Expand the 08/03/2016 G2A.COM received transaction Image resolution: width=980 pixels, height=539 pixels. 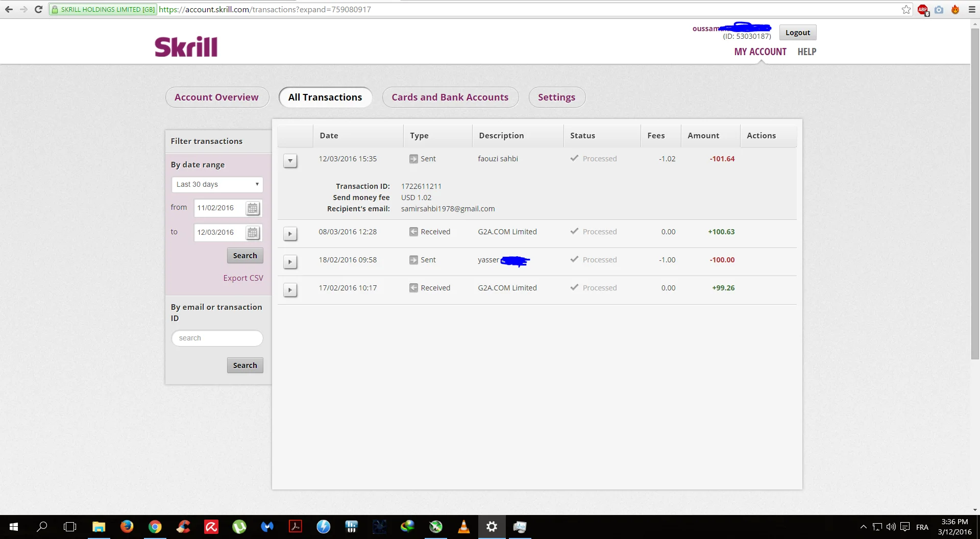[x=290, y=234]
